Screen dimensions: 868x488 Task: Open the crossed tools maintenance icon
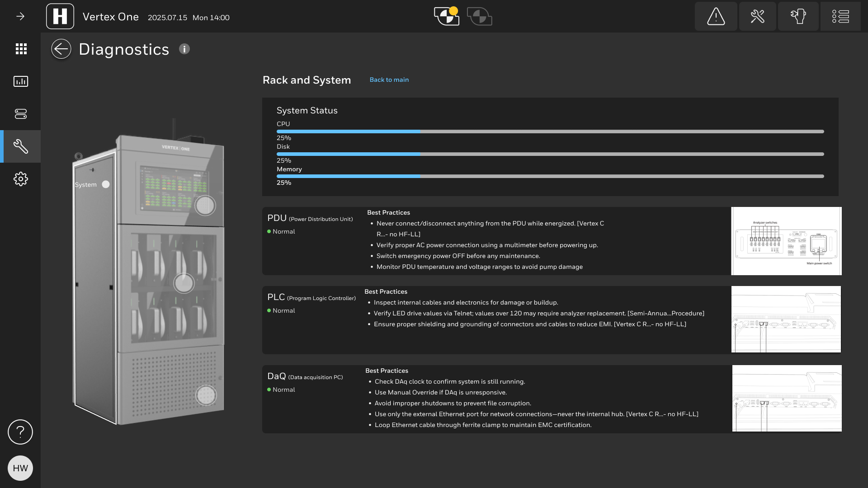pos(757,17)
